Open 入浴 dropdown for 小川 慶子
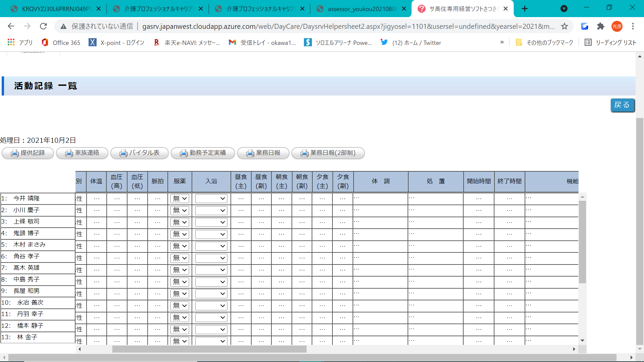This screenshot has width=644, height=362. [211, 210]
